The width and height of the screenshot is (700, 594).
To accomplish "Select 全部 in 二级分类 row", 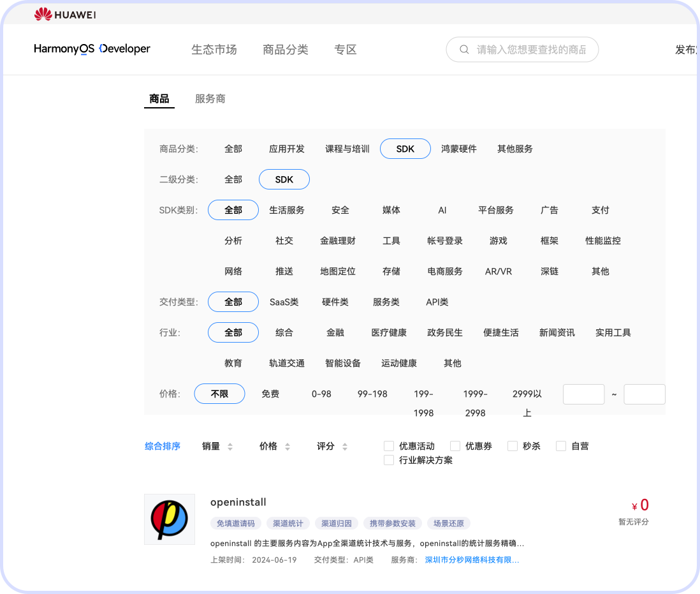I will (x=233, y=179).
